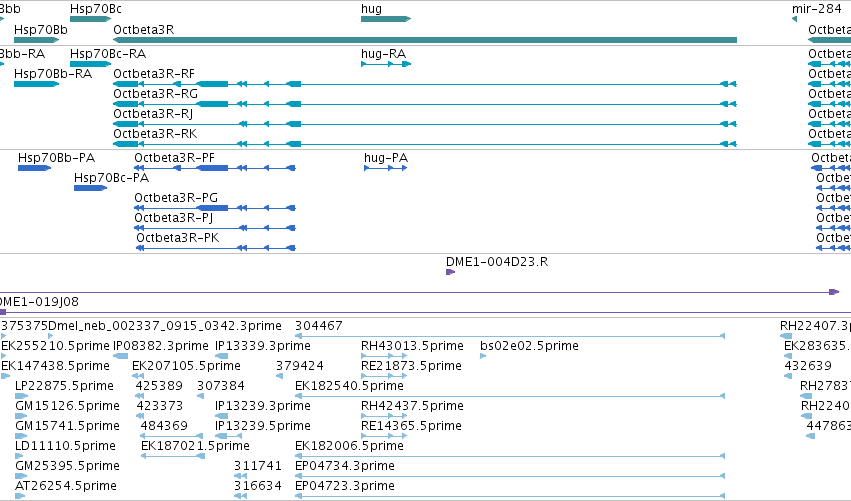Select the 311741 alignment

[x=258, y=466]
